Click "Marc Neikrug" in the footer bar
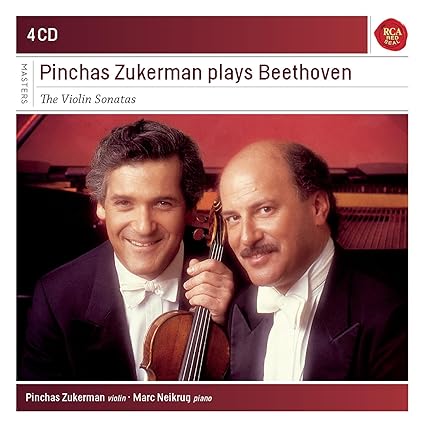Screen dimensions: 425x425 tap(162, 397)
